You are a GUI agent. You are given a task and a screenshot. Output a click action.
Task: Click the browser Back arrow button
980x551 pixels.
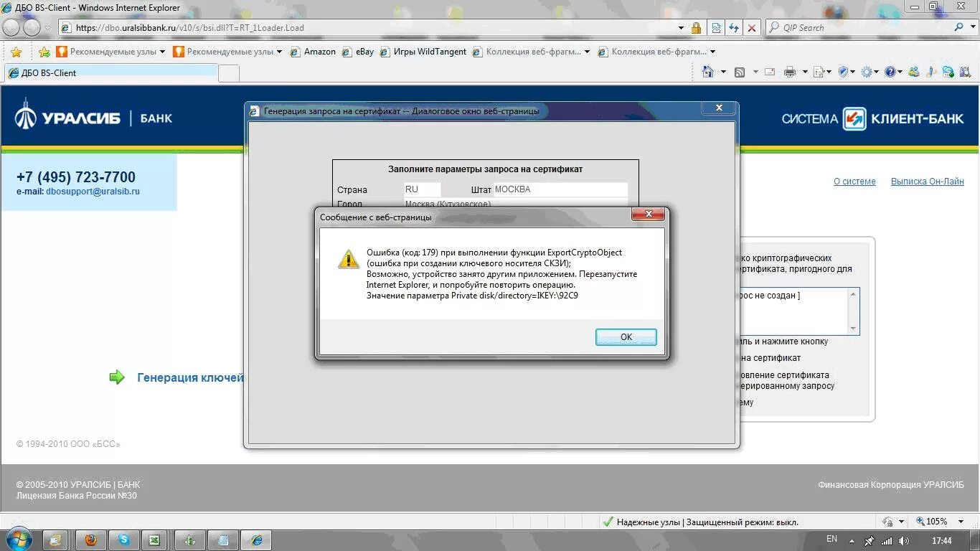tap(12, 27)
